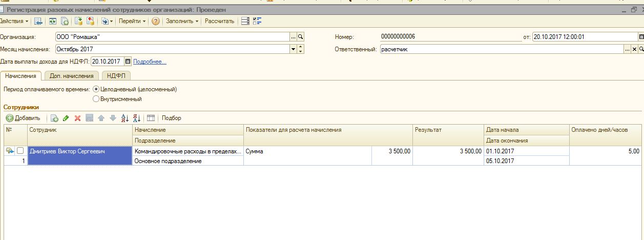Click the help question mark icon
Viewport: 644px width, 240px height.
click(x=155, y=21)
